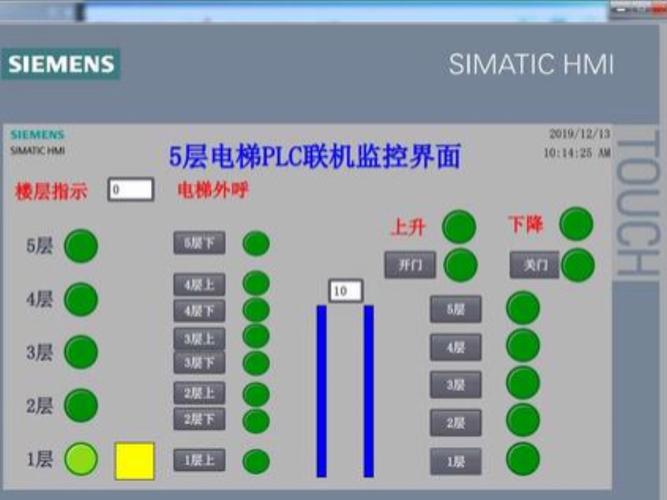
Task: Click the 下降 descending status lamp
Action: (x=576, y=224)
